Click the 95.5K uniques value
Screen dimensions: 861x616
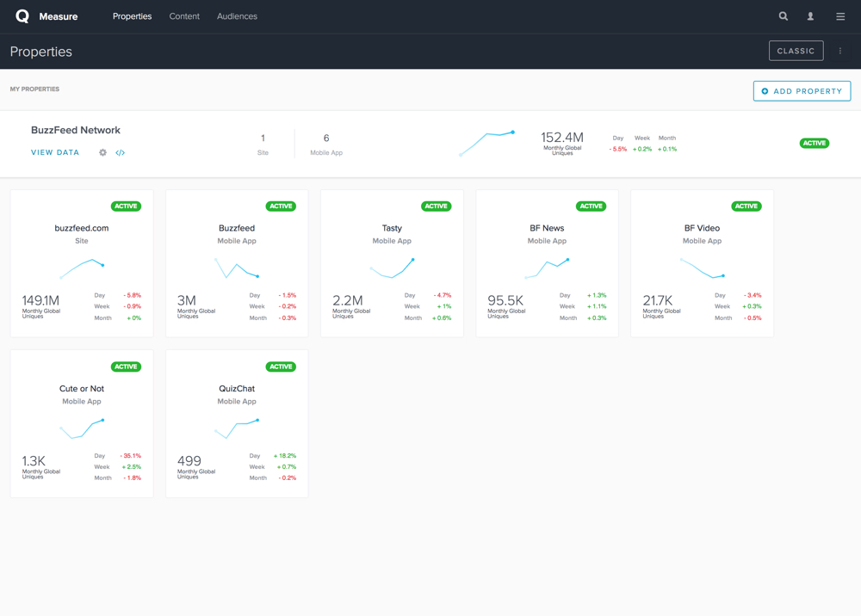pos(505,300)
